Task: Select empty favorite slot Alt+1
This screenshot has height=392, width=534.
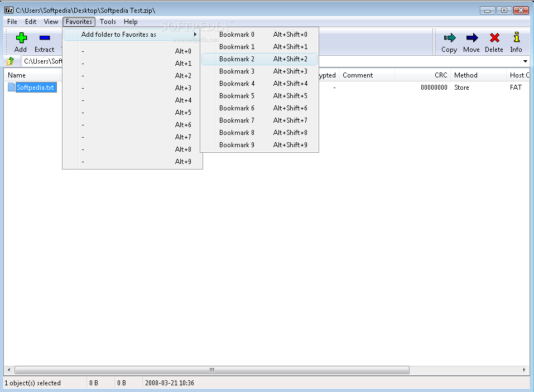Action: point(132,64)
